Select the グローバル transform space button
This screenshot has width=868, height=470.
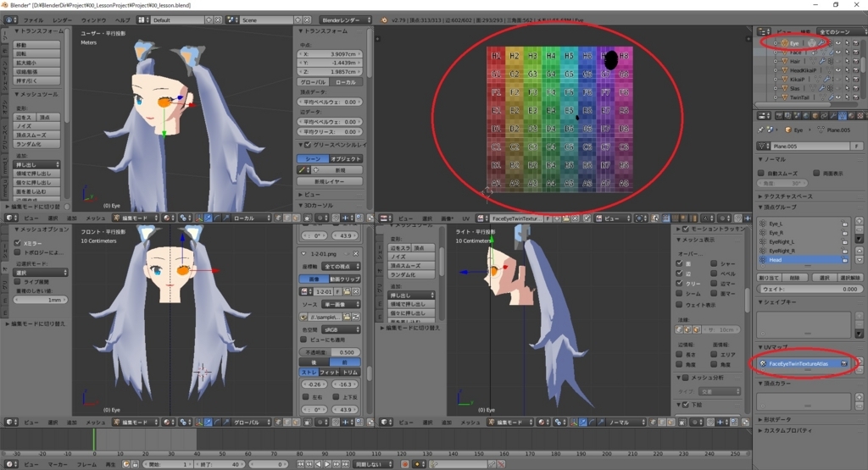[x=313, y=82]
